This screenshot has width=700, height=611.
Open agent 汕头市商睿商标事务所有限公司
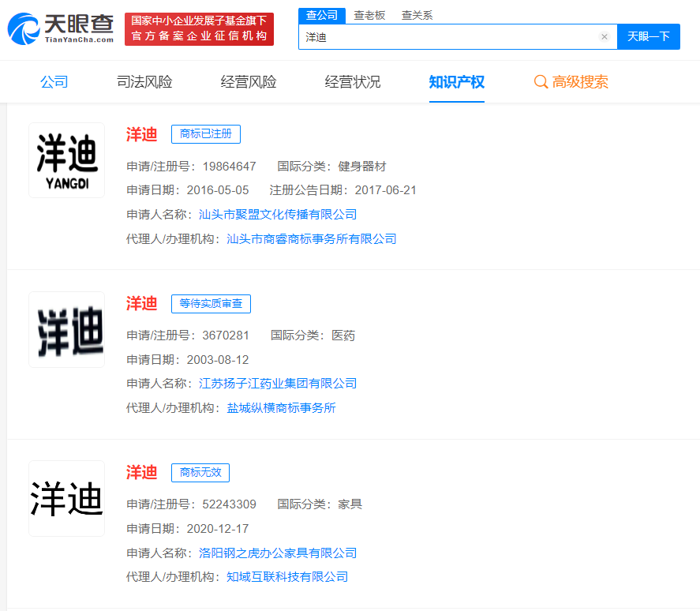click(312, 239)
